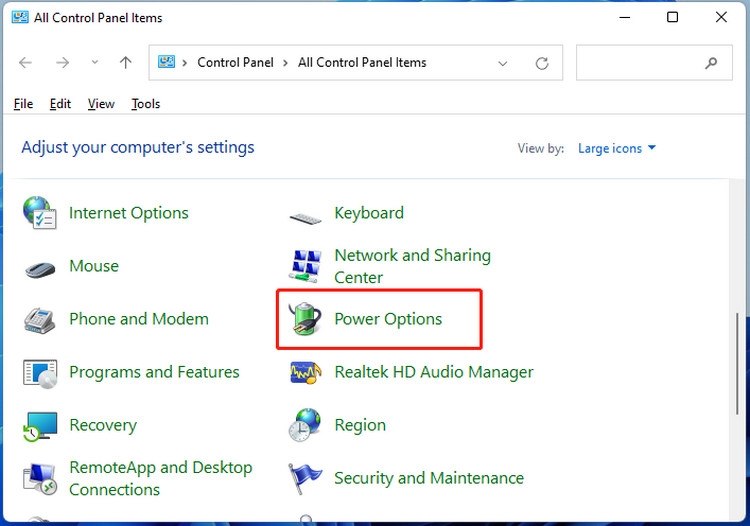Open the Tools menu
Viewport: 750px width, 526px height.
145,104
